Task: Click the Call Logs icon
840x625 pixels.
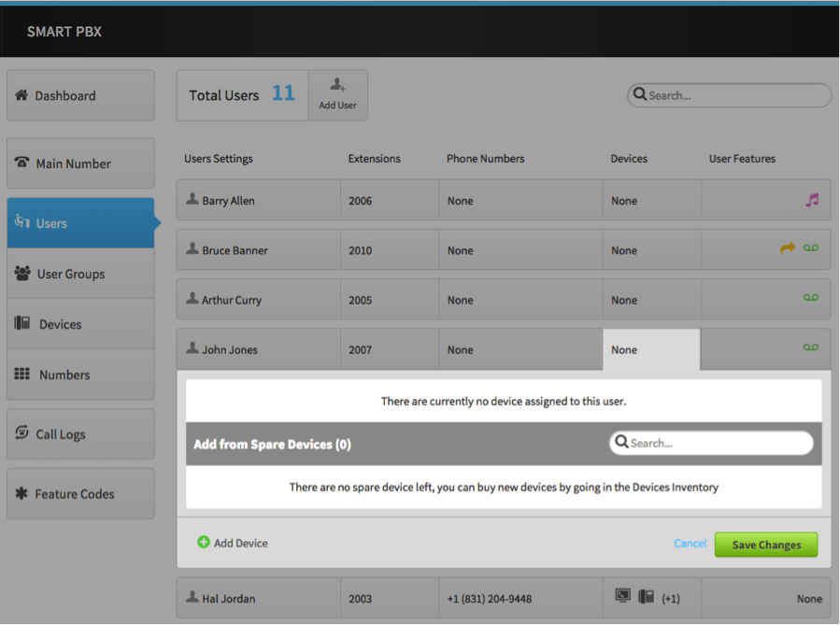Action: click(x=22, y=432)
